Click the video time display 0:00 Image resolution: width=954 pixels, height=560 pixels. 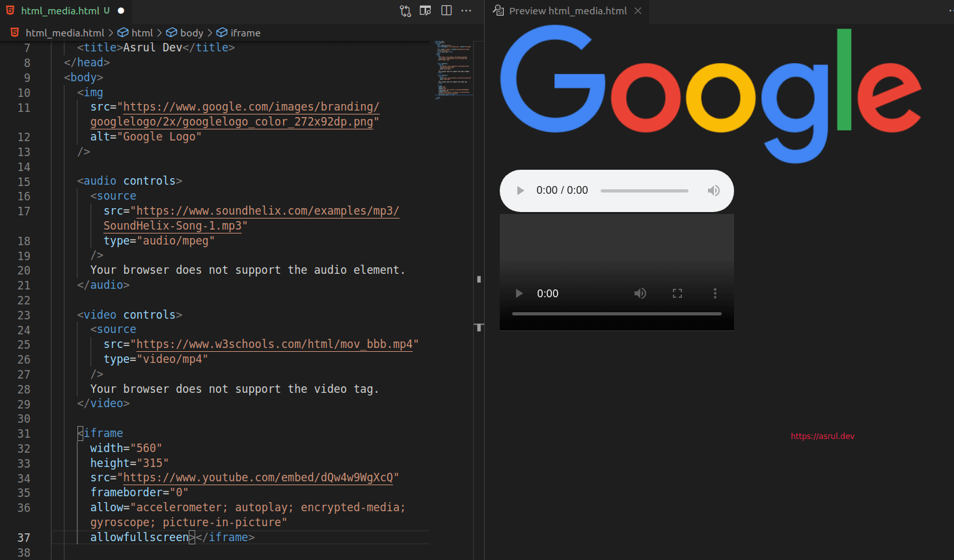click(x=548, y=293)
